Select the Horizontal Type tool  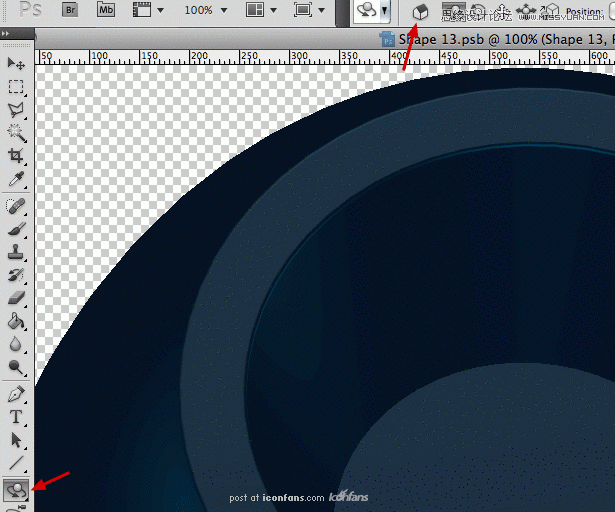(16, 417)
